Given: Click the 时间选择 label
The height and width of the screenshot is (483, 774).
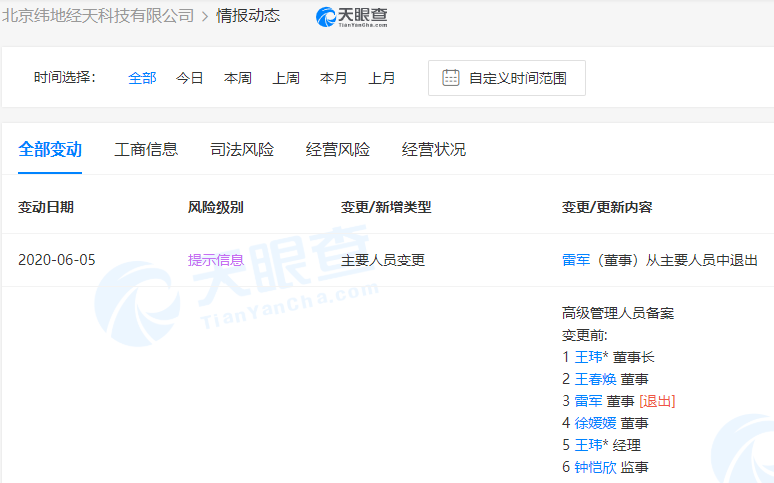Looking at the screenshot, I should tap(64, 77).
